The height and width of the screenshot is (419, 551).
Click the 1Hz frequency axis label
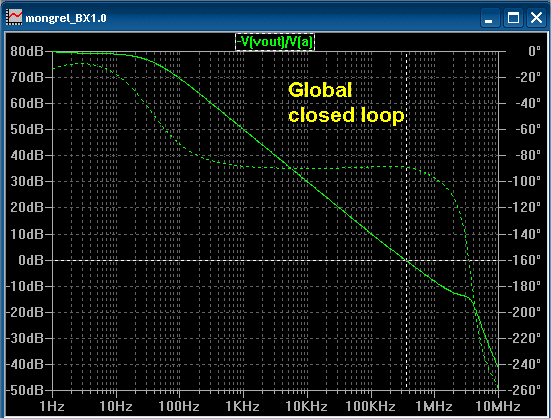click(x=52, y=407)
